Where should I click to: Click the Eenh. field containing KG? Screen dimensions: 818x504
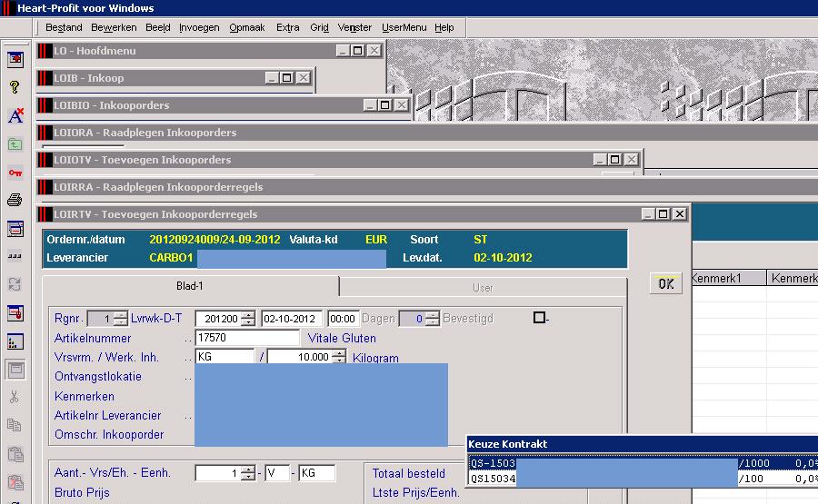coord(316,473)
